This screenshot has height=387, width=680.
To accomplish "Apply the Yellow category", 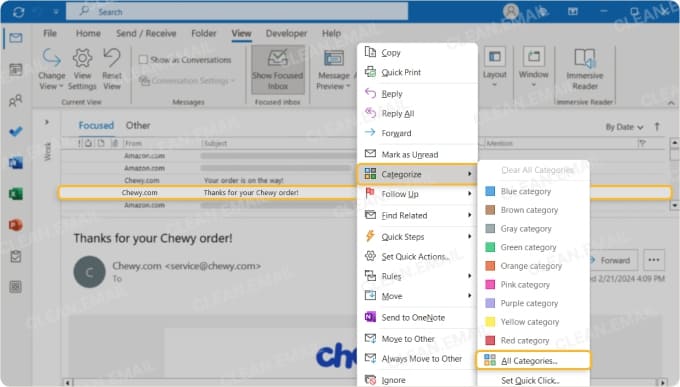I will 534,322.
